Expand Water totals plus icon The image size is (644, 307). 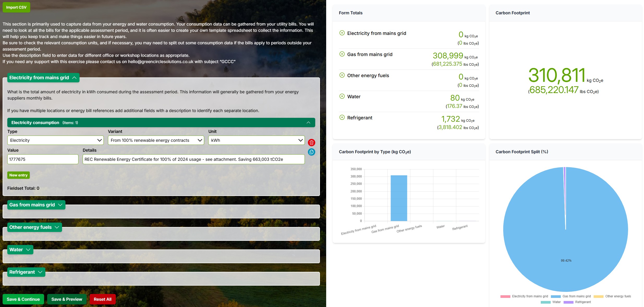(x=342, y=96)
